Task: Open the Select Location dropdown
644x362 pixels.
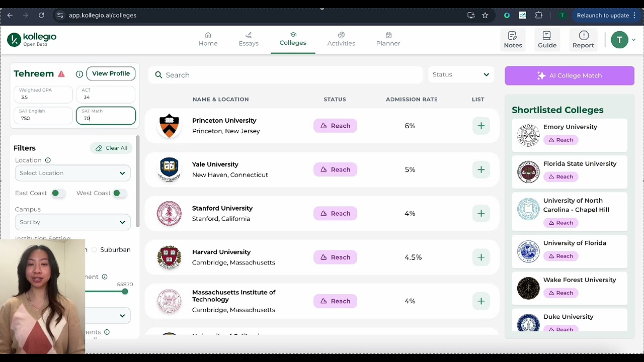Action: (72, 173)
